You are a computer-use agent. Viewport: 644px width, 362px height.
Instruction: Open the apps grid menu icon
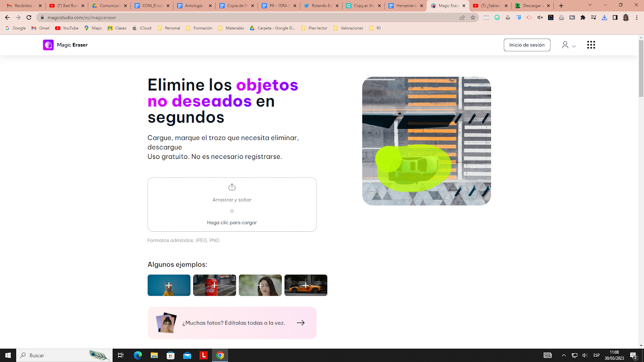click(591, 45)
